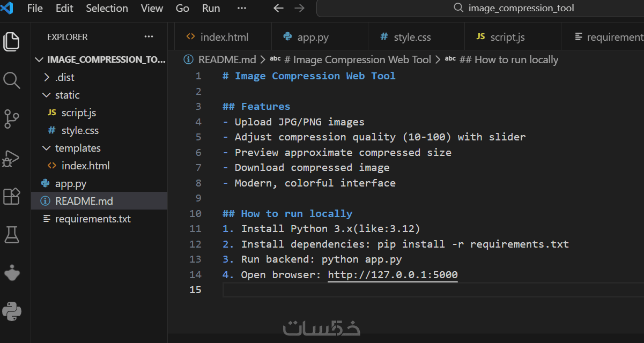
Task: Open the Extensions view icon
Action: pyautogui.click(x=12, y=196)
